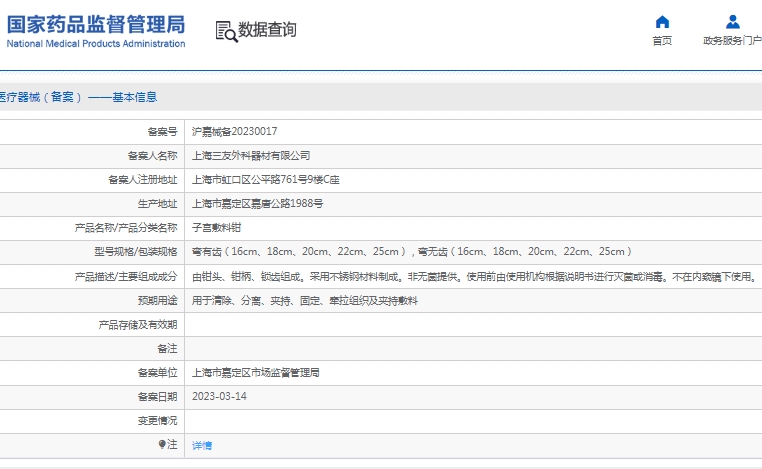Click the 产品名称/产品分类名称 label
The image size is (762, 469).
[x=126, y=228]
